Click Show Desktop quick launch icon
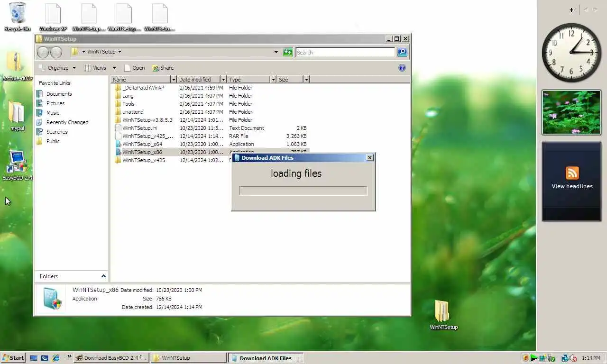Screen dimensions: 607x364 [x=34, y=358]
